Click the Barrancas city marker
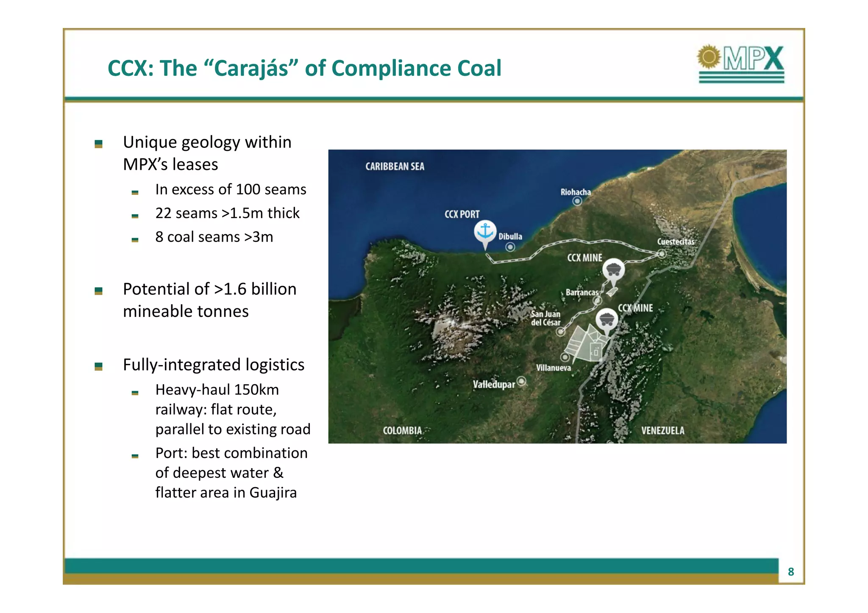This screenshot has height=613, width=868. coord(597,301)
